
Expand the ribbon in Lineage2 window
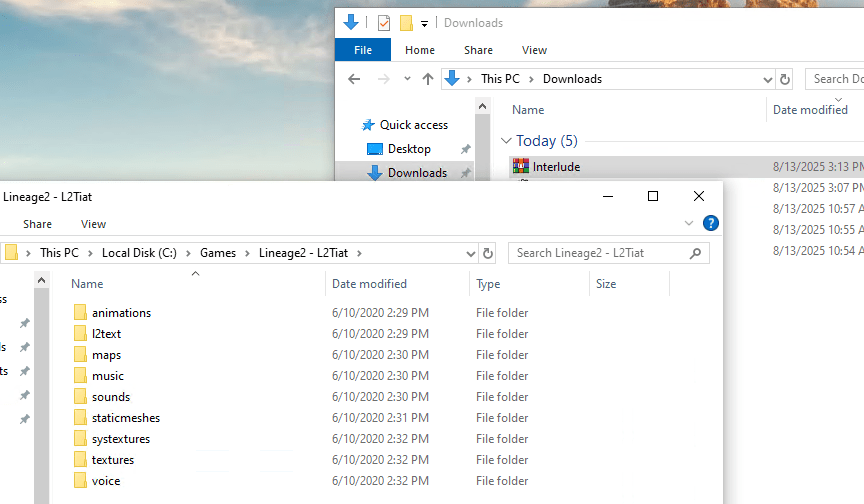click(688, 224)
